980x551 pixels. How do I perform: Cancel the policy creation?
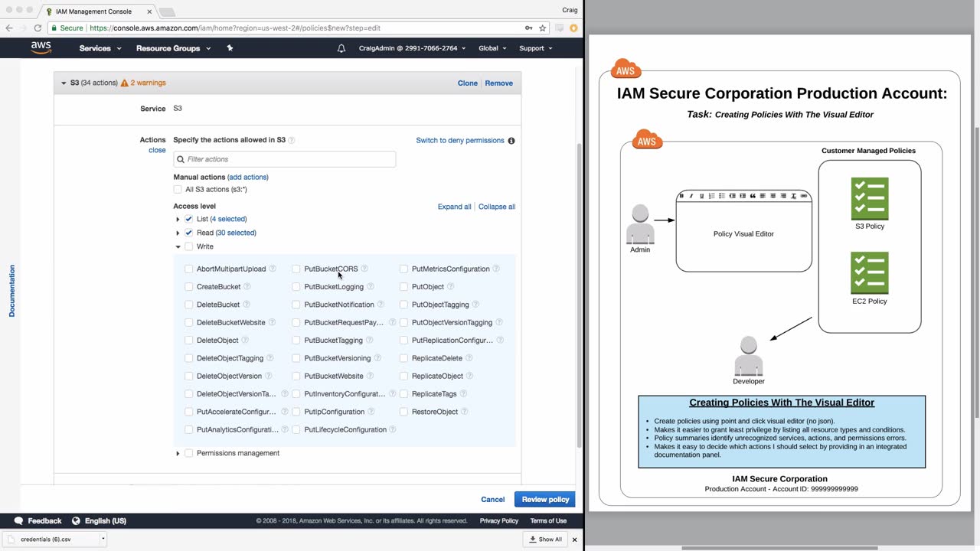pyautogui.click(x=493, y=500)
